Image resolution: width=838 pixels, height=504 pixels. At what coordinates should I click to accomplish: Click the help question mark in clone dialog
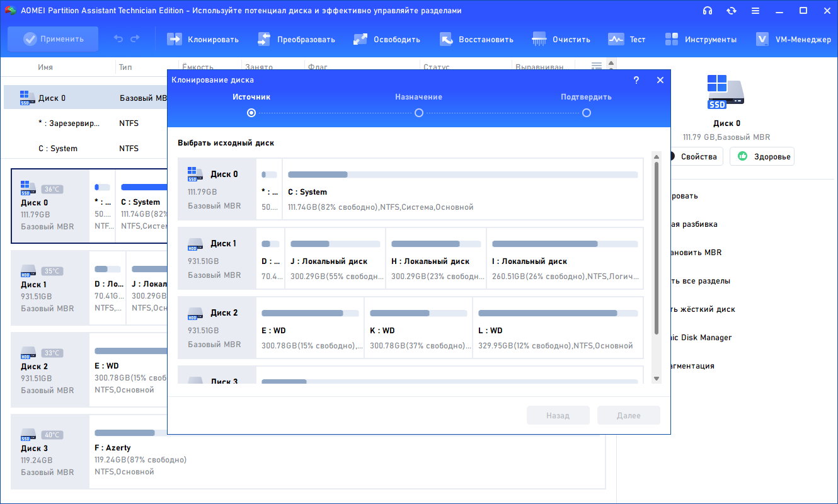[636, 80]
